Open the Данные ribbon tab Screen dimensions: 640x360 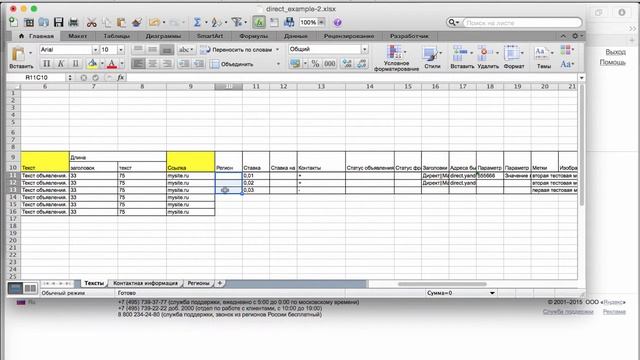pos(296,36)
